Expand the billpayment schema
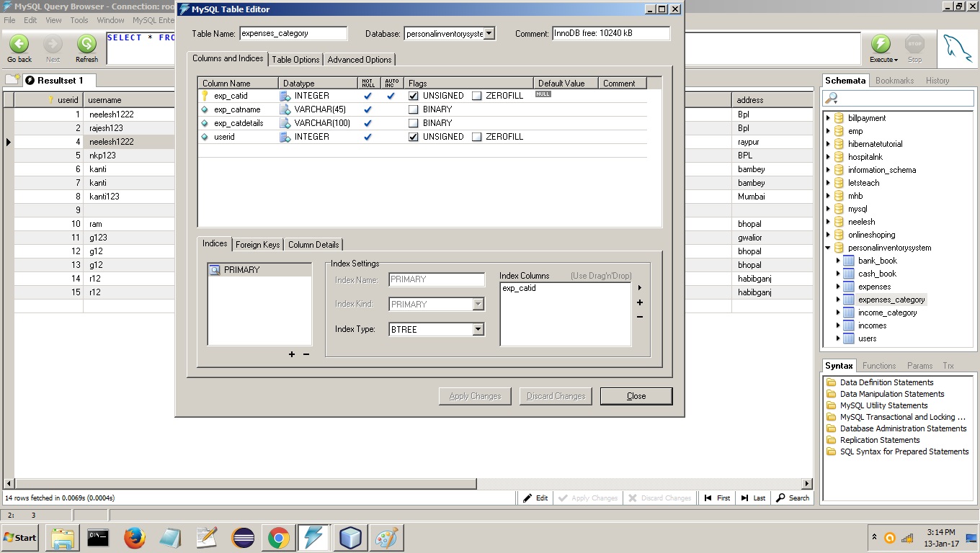980x553 pixels. (828, 118)
